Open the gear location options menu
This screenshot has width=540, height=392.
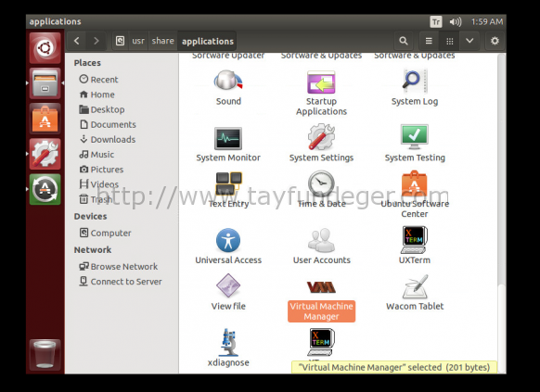coord(495,41)
